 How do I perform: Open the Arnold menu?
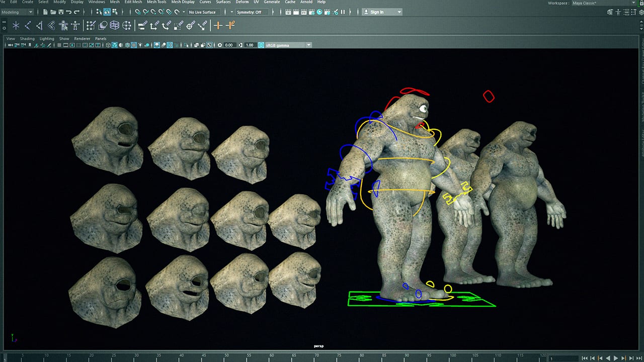tap(306, 2)
